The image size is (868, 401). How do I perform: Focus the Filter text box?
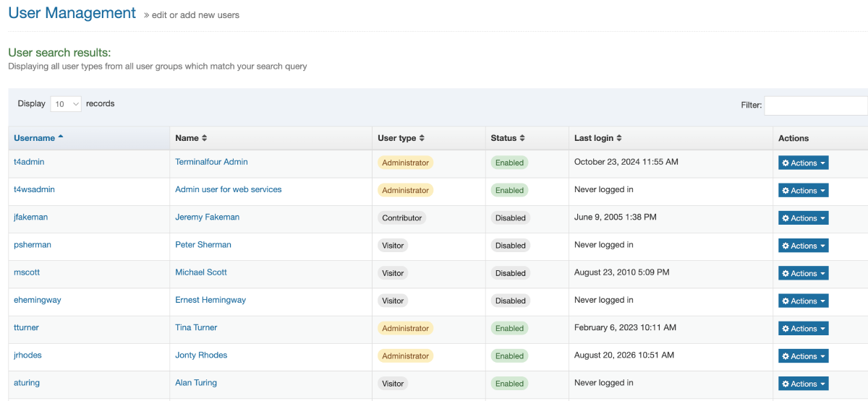coord(816,105)
